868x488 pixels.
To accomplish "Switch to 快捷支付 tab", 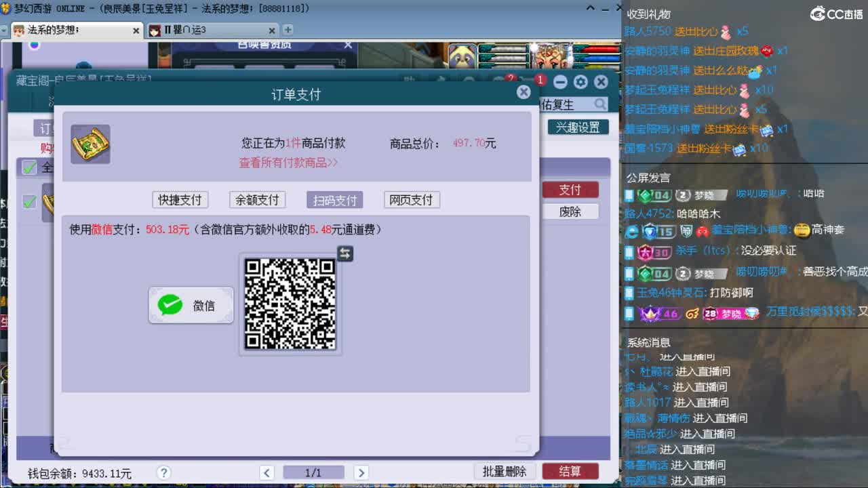I will point(180,200).
